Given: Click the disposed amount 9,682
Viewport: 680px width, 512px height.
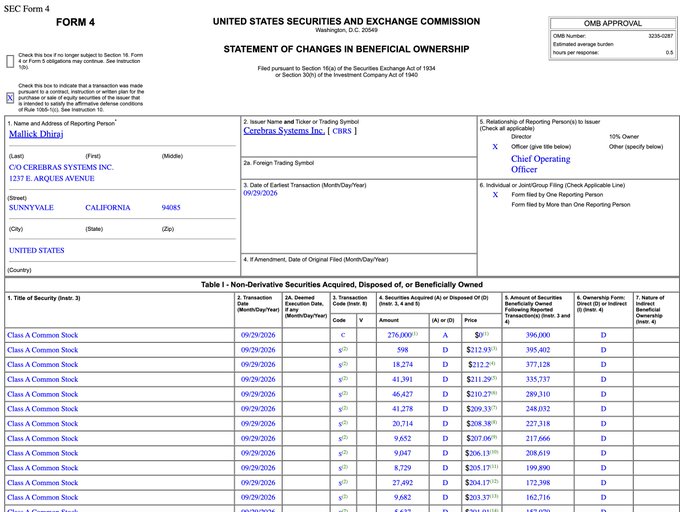Looking at the screenshot, I should [402, 497].
